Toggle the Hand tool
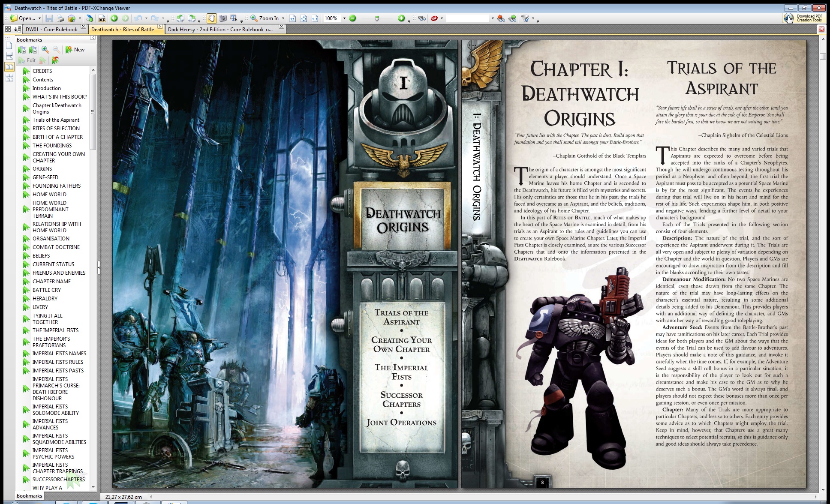This screenshot has height=504, width=830. 211,18
